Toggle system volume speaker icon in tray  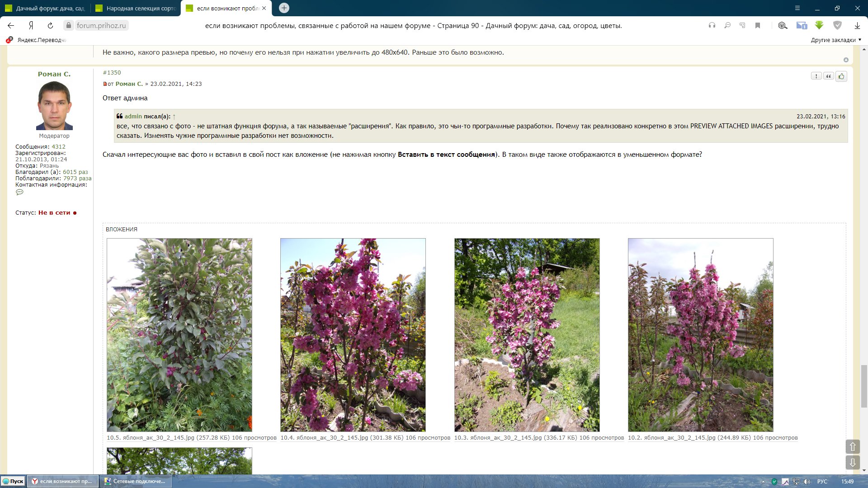pos(807,481)
